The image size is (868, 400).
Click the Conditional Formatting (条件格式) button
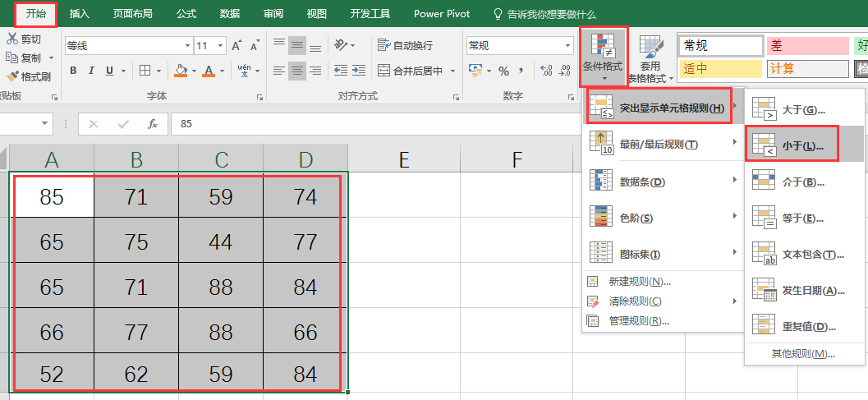click(603, 57)
